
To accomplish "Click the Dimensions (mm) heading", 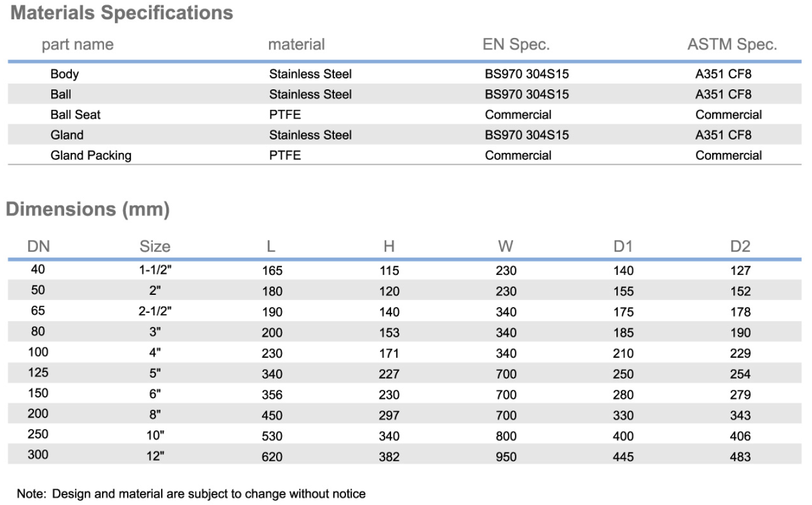I will pyautogui.click(x=88, y=210).
